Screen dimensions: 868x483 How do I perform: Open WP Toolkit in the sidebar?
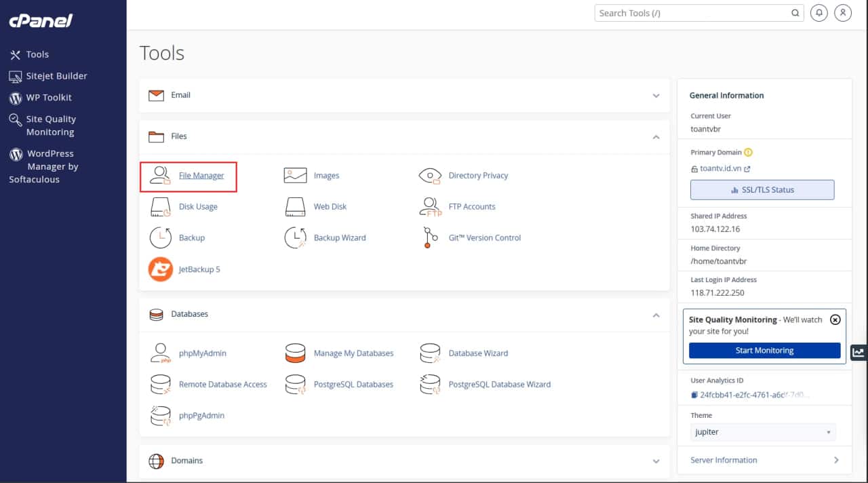coord(41,98)
